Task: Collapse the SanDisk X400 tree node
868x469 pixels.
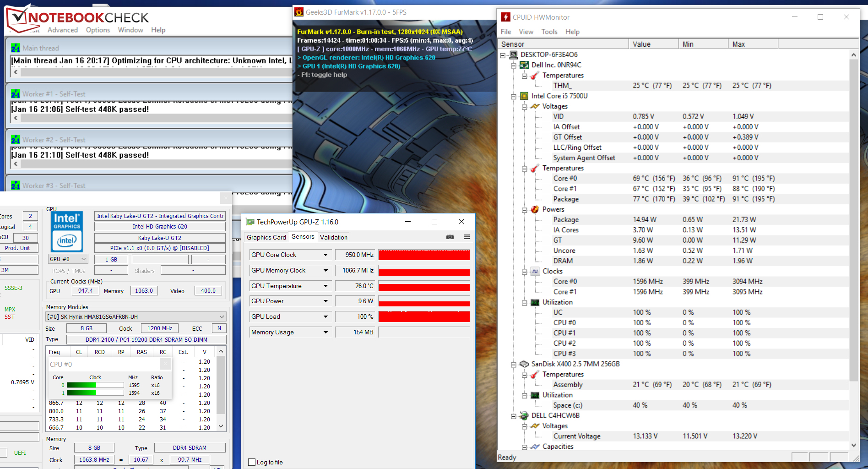Action: pyautogui.click(x=514, y=364)
